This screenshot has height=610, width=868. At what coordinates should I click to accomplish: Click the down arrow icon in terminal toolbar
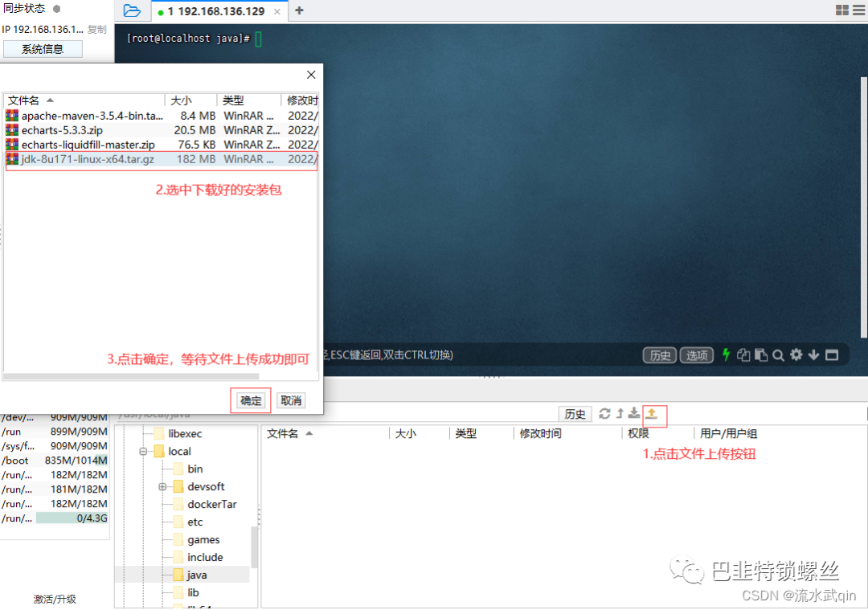(x=813, y=354)
